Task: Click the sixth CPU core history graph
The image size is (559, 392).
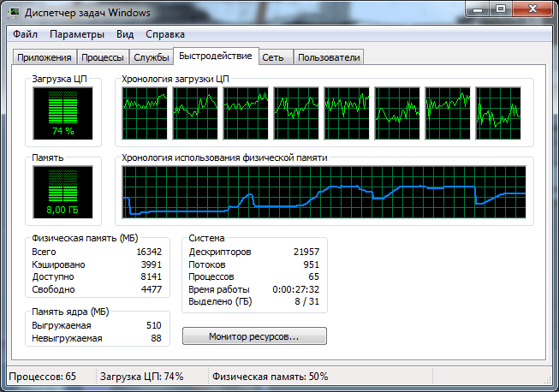Action: click(x=397, y=113)
